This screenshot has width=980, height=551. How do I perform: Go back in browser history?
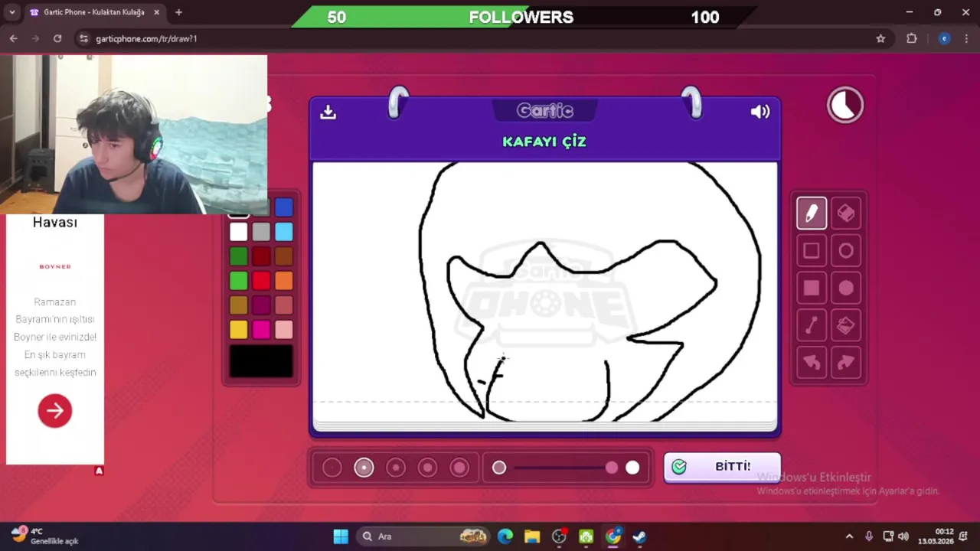pyautogui.click(x=14, y=38)
